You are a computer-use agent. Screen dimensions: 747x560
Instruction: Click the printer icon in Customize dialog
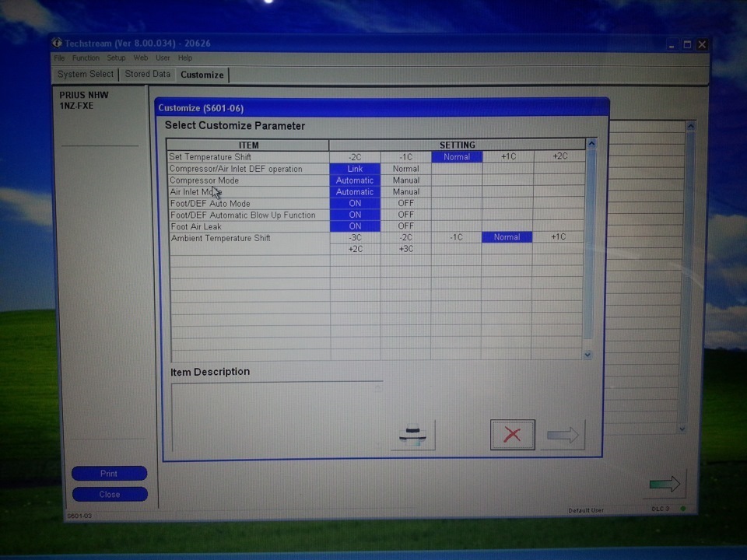coord(413,434)
